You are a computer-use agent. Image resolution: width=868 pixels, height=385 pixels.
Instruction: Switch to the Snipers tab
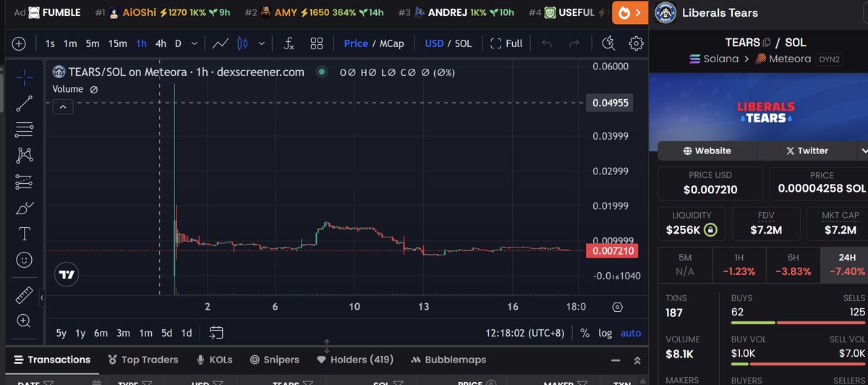tap(275, 360)
